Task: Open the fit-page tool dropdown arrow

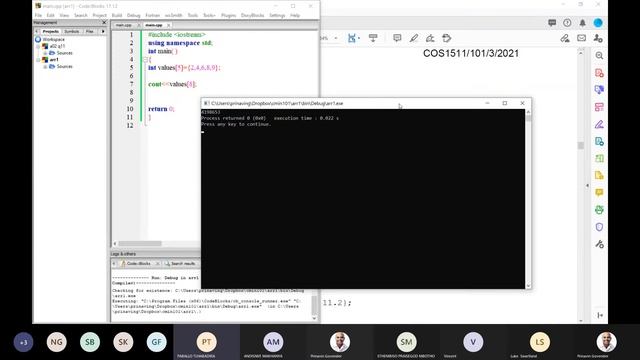Action: (359, 38)
